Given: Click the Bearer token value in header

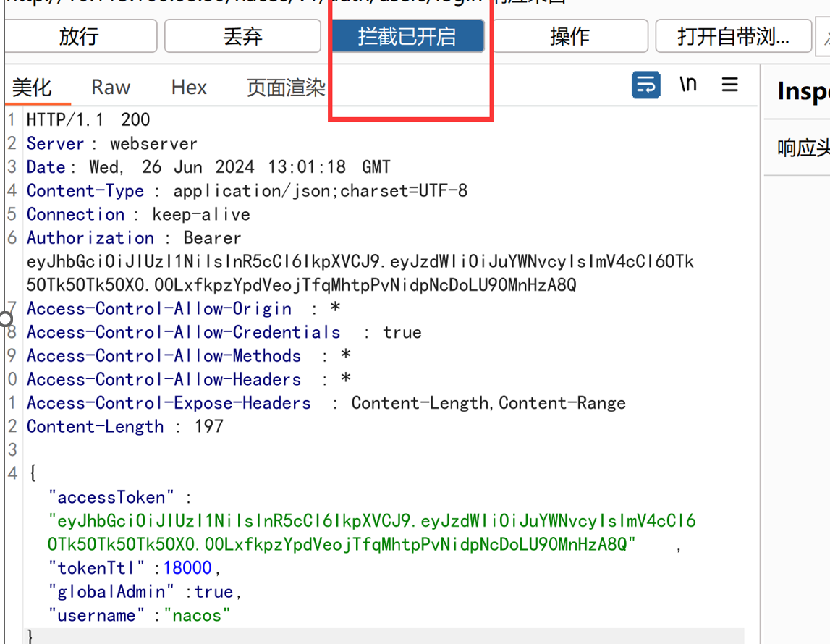Looking at the screenshot, I should pyautogui.click(x=360, y=273).
